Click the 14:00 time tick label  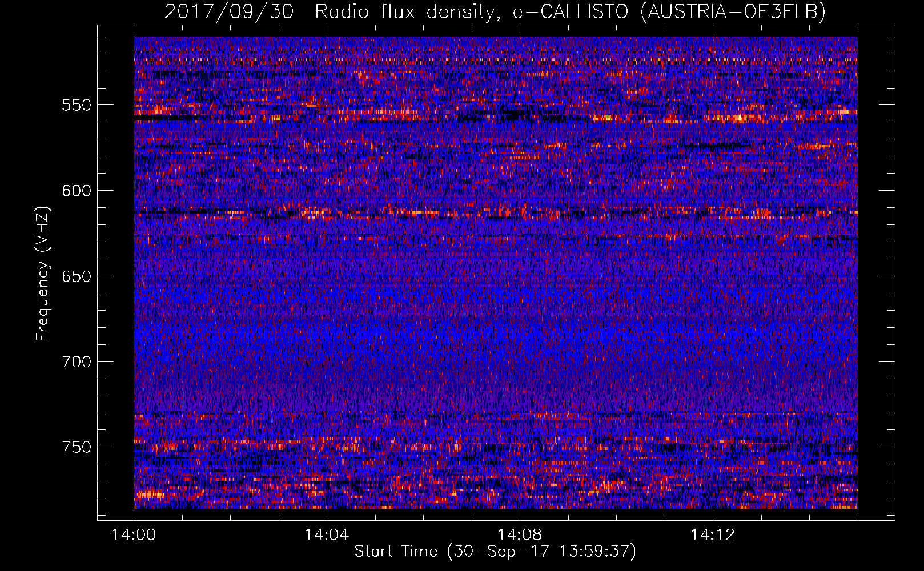click(134, 535)
